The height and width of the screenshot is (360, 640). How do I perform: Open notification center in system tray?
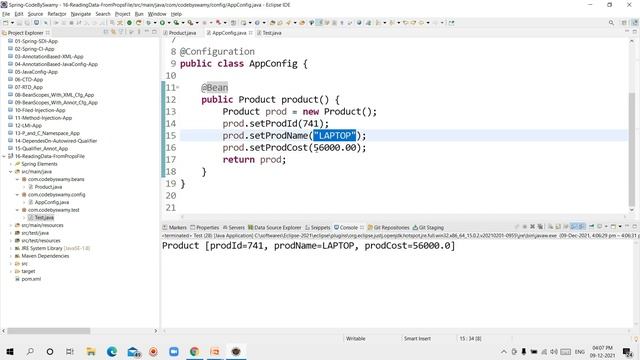627,352
